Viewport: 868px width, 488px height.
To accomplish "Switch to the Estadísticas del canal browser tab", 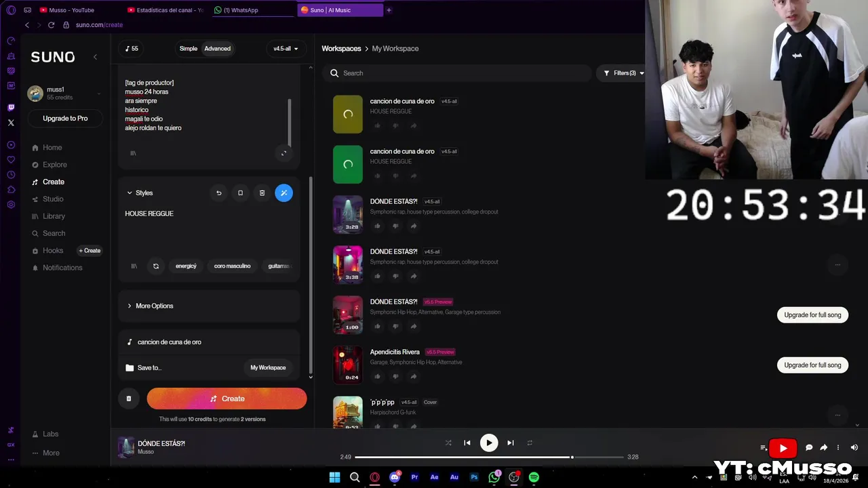I will tap(166, 10).
